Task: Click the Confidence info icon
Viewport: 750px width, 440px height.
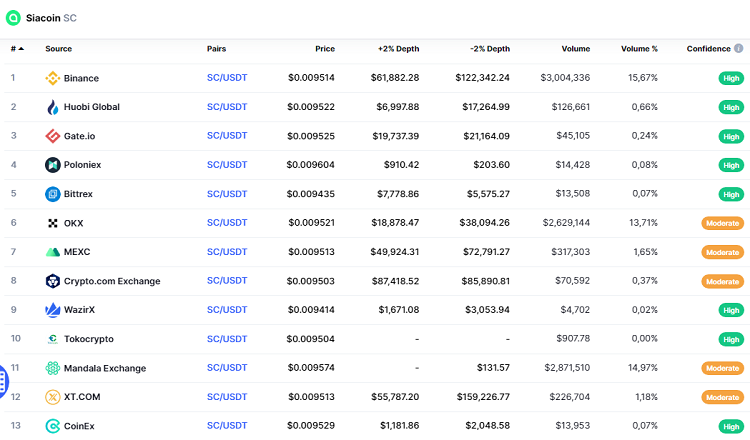Action: point(739,48)
